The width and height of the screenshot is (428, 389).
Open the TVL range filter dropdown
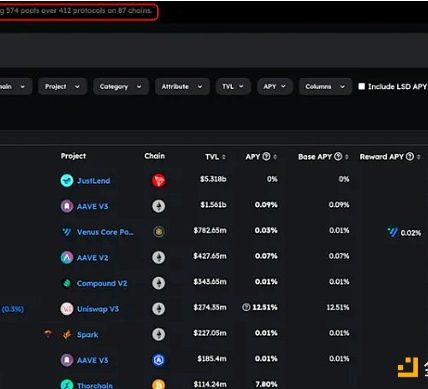click(x=233, y=87)
